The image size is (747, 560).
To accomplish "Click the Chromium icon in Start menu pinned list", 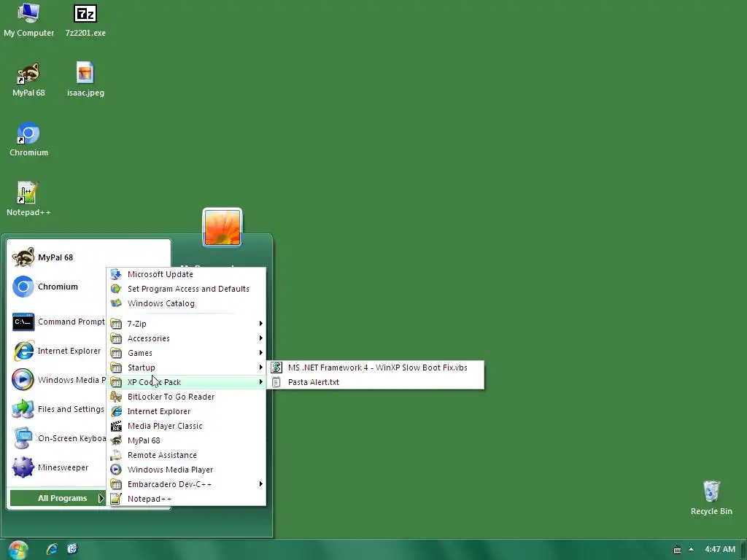I will pyautogui.click(x=23, y=287).
